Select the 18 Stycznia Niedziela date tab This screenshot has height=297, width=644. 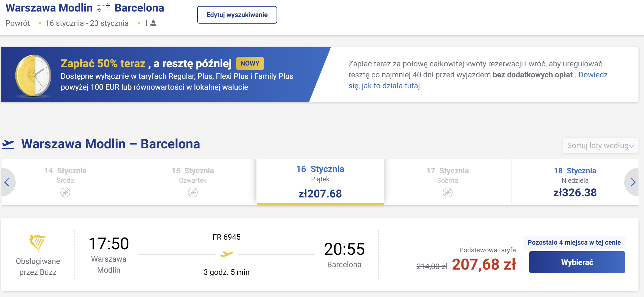tap(575, 182)
